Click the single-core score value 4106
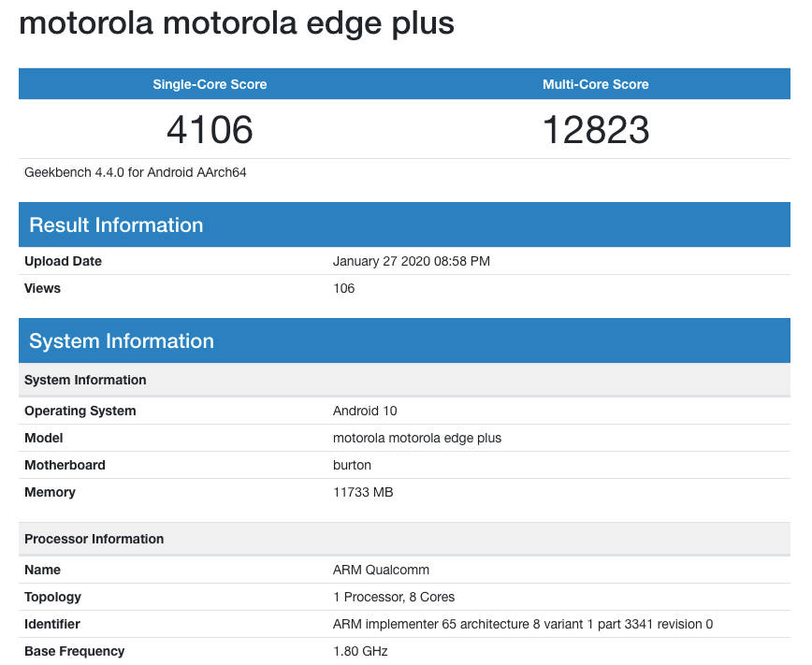Screen dimensions: 812x665 click(209, 130)
